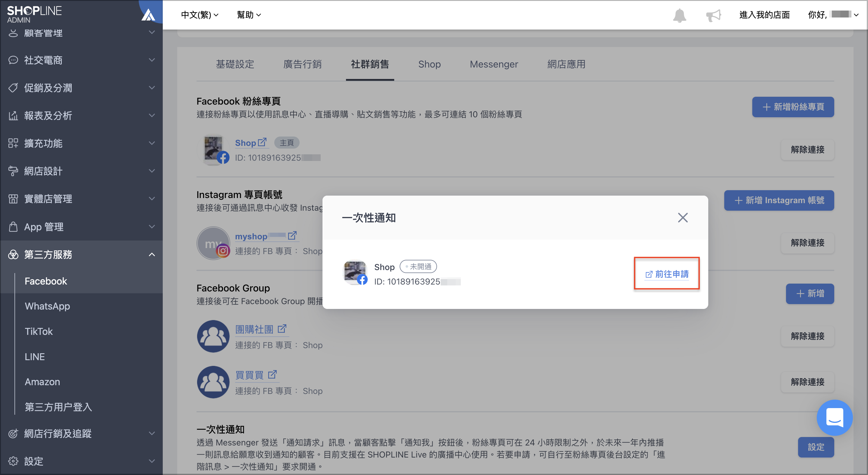
Task: Expand the 網店設計 sidebar section
Action: point(152,171)
